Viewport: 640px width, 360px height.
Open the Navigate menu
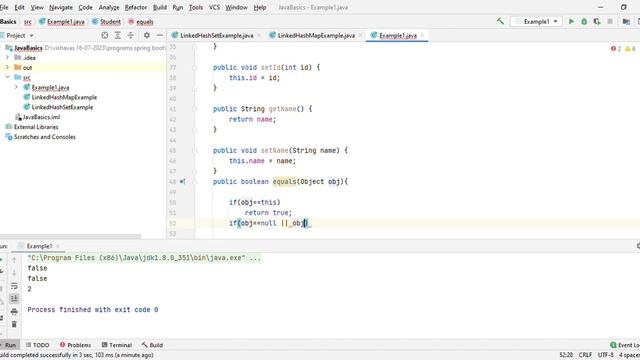61,7
